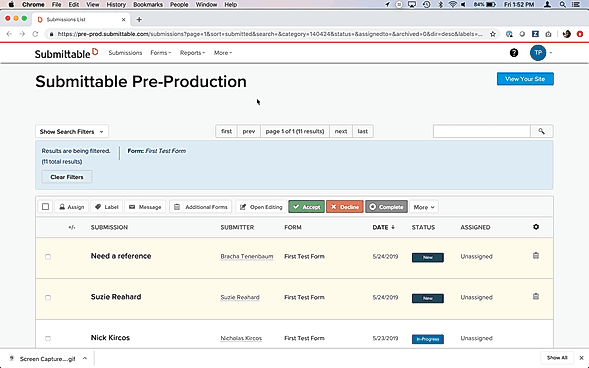Go to the prev results page
This screenshot has height=368, width=589.
[x=249, y=131]
